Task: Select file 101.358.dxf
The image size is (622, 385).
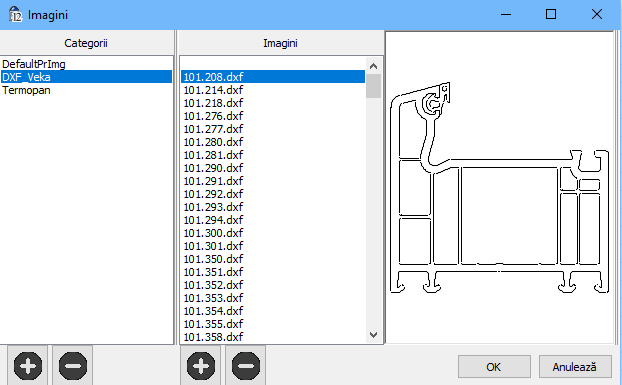Action: click(x=273, y=337)
